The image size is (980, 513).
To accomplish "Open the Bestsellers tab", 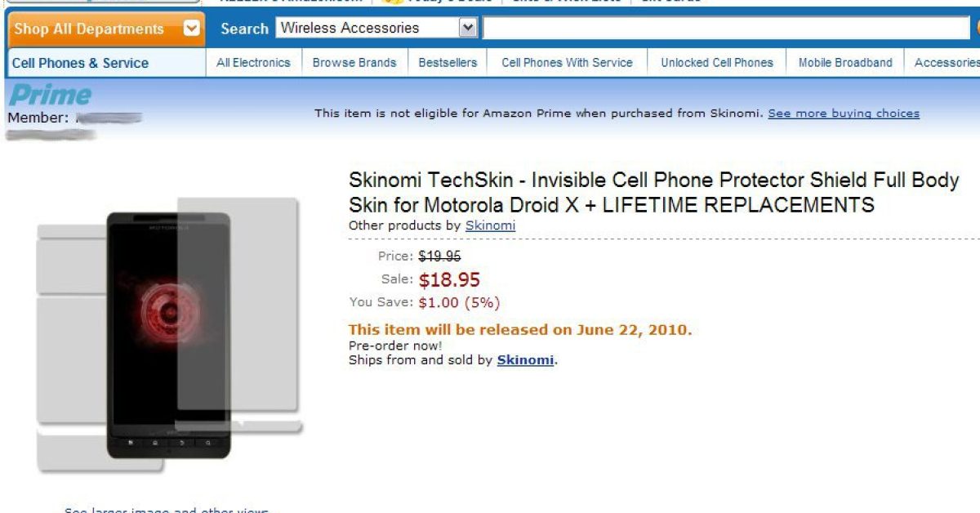I will click(x=448, y=62).
